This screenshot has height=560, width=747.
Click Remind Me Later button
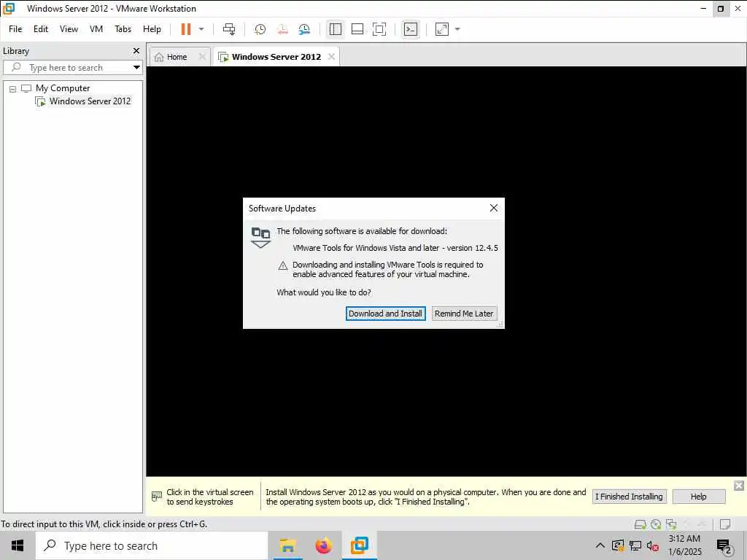click(x=464, y=314)
